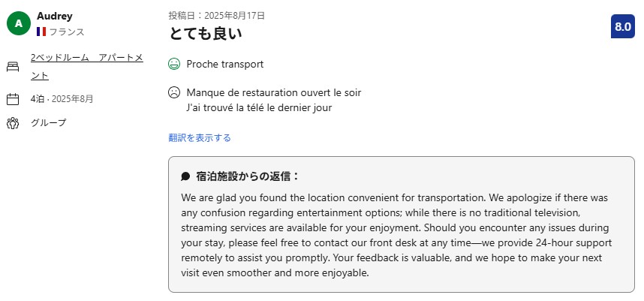
Task: Click the French flag icon
Action: (x=41, y=32)
